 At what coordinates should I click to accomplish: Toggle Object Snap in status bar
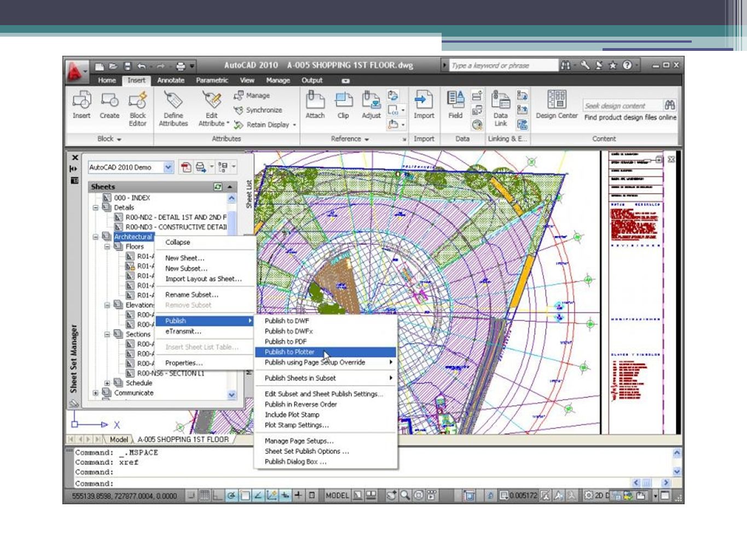point(245,495)
